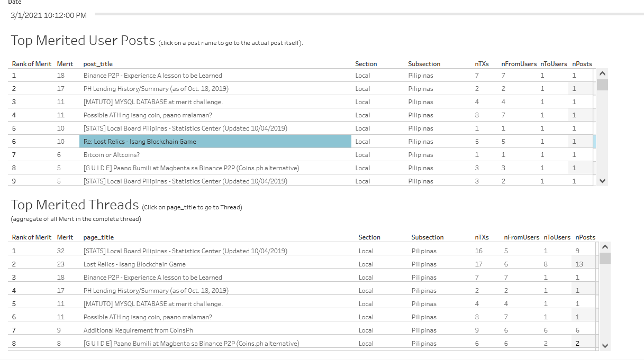Click Merit column header in User Posts table

click(65, 64)
